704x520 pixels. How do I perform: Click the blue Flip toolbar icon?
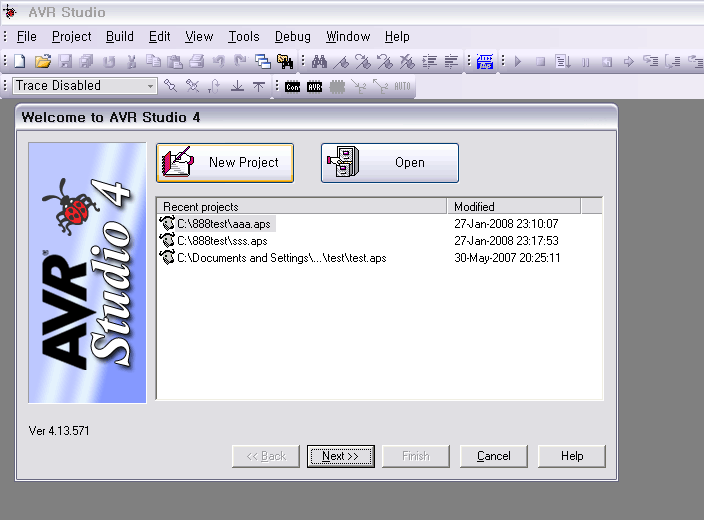click(485, 62)
